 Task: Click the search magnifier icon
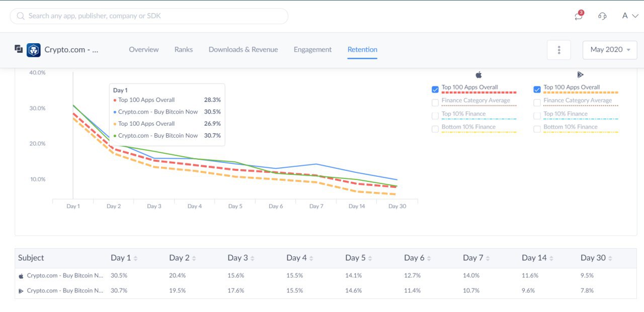click(x=21, y=16)
